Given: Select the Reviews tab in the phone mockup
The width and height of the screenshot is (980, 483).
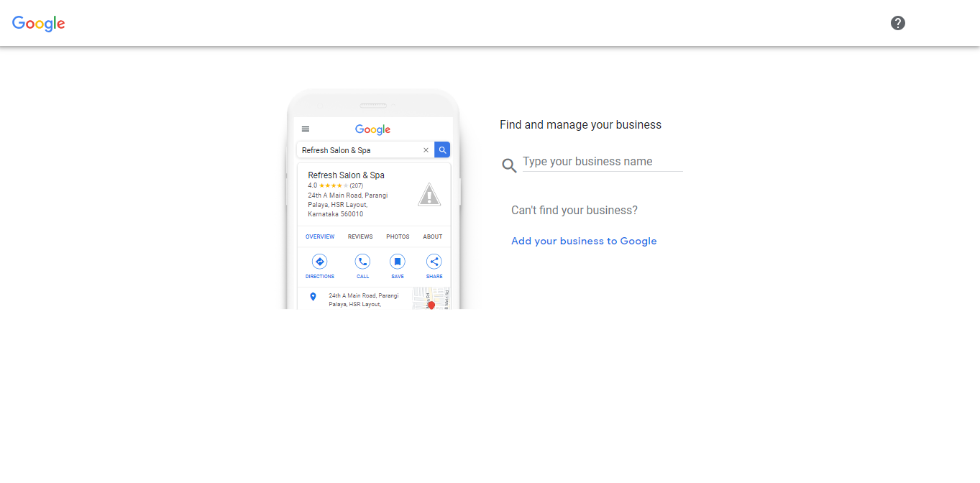Looking at the screenshot, I should (360, 236).
